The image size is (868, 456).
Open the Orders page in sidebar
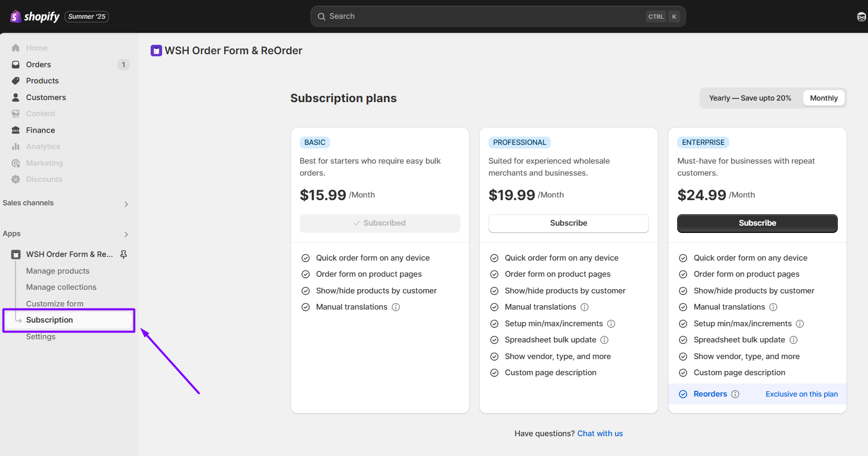coord(39,65)
